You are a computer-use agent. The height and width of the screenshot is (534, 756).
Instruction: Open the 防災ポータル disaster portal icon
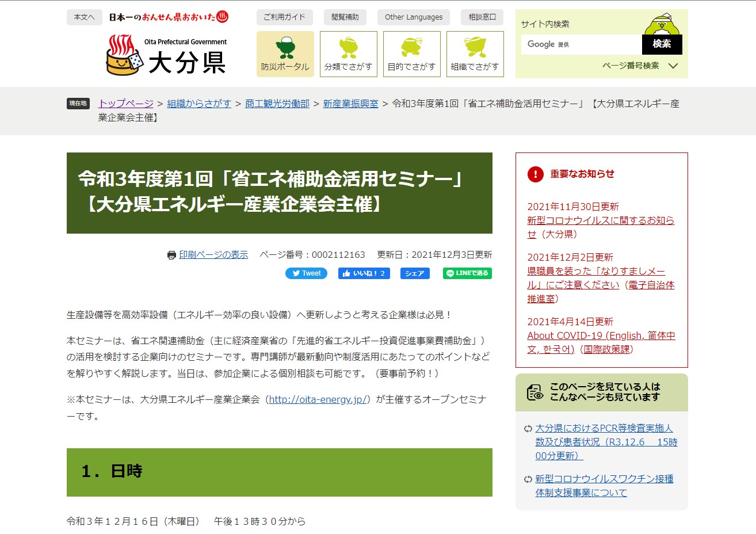[x=285, y=54]
